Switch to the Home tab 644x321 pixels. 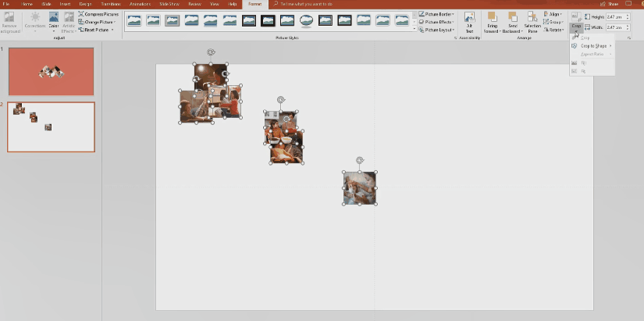pyautogui.click(x=27, y=4)
